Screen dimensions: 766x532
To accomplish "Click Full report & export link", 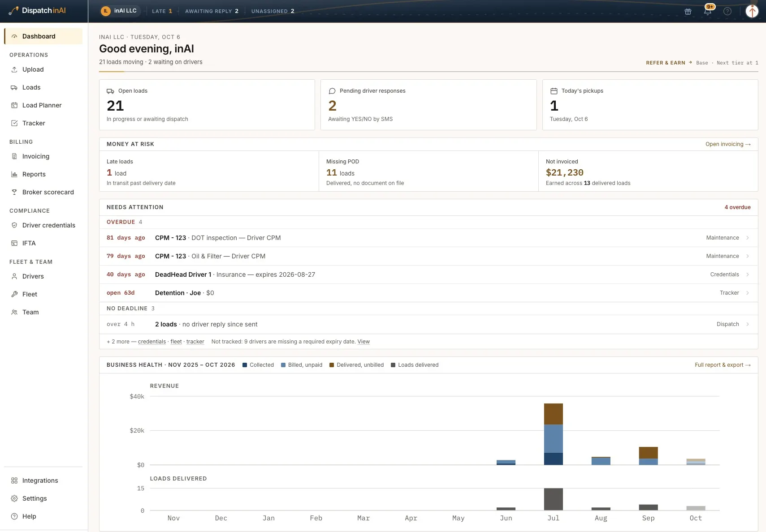I will (x=723, y=365).
